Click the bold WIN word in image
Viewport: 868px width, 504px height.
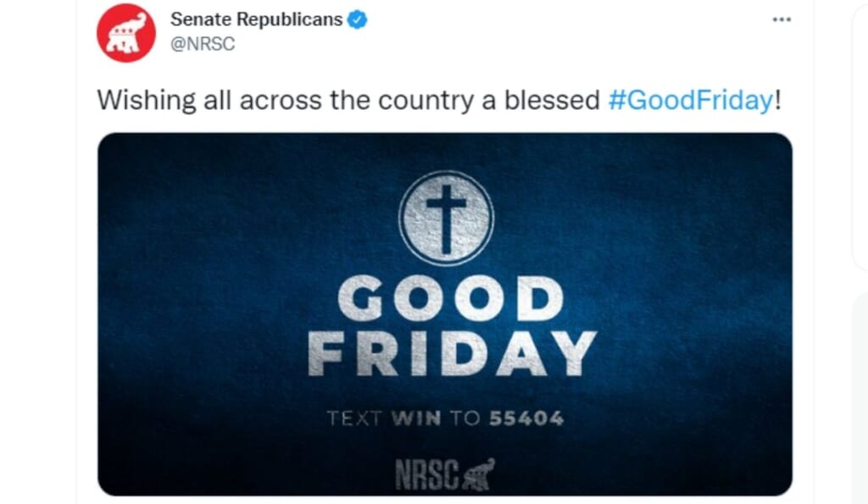tap(416, 418)
